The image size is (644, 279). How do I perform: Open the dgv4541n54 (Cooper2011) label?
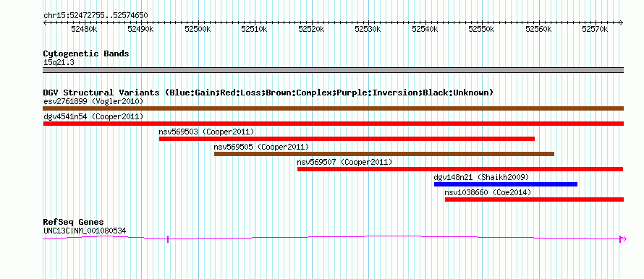tap(93, 116)
